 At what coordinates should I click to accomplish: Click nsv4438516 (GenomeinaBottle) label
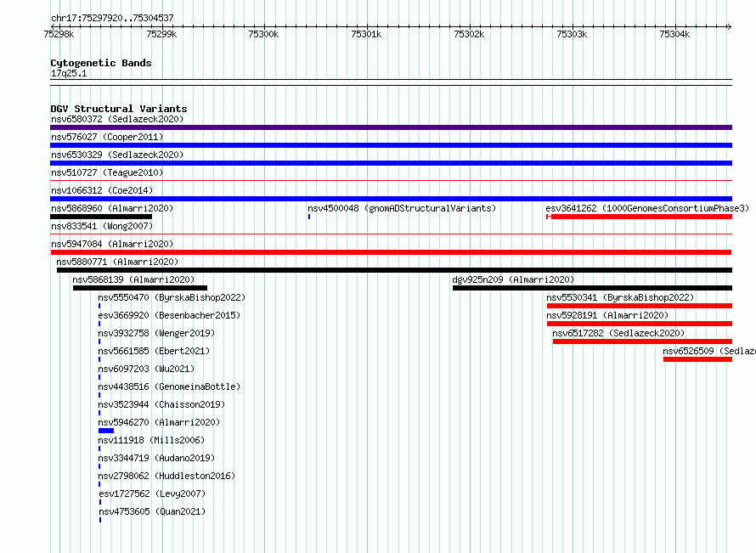pyautogui.click(x=169, y=387)
